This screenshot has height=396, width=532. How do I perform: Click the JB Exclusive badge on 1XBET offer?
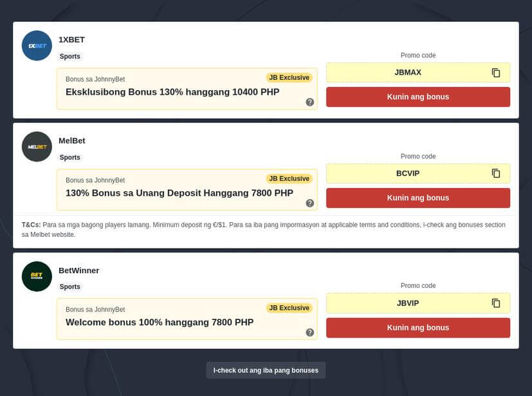[x=289, y=77]
